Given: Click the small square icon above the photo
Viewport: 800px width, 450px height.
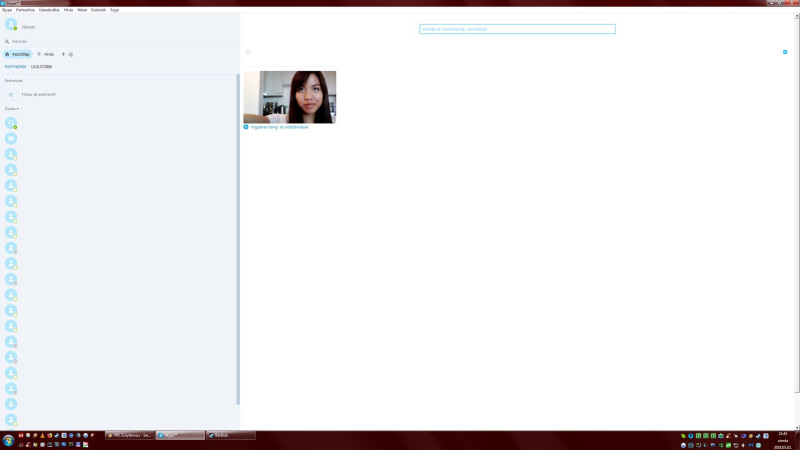Looking at the screenshot, I should coord(248,52).
